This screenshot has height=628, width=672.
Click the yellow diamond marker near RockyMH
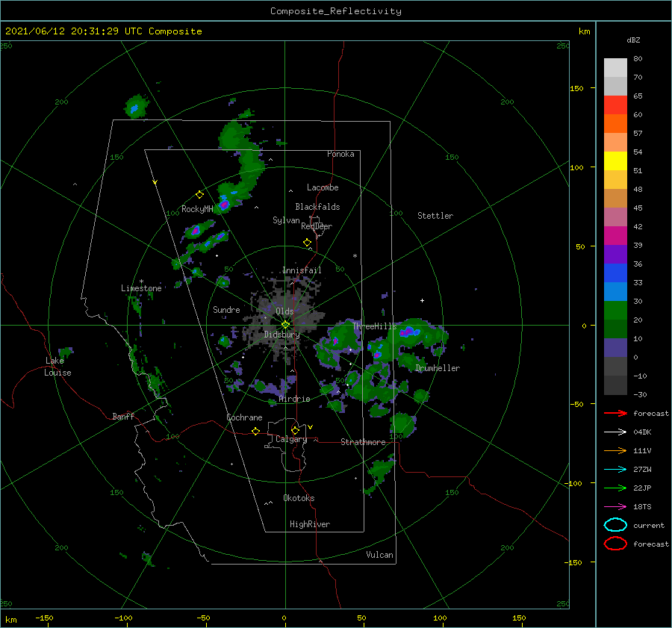199,195
